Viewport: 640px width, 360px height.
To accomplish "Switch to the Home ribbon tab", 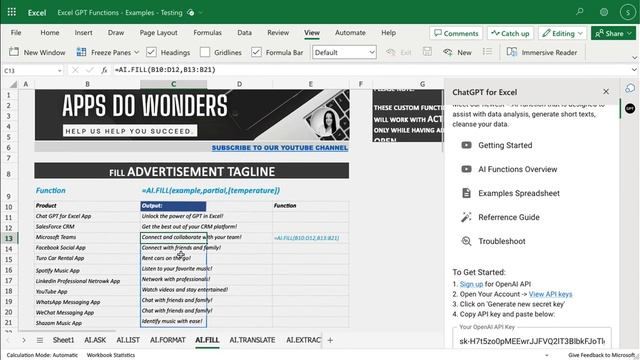I will pos(50,33).
